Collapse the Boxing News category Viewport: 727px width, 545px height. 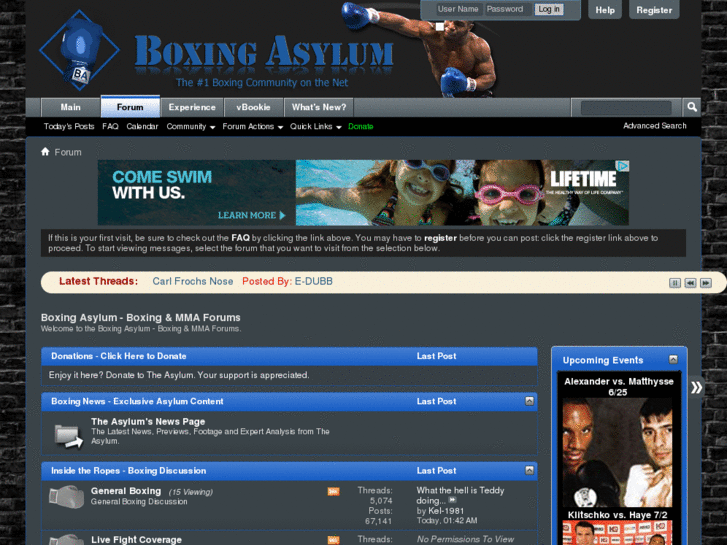[529, 401]
